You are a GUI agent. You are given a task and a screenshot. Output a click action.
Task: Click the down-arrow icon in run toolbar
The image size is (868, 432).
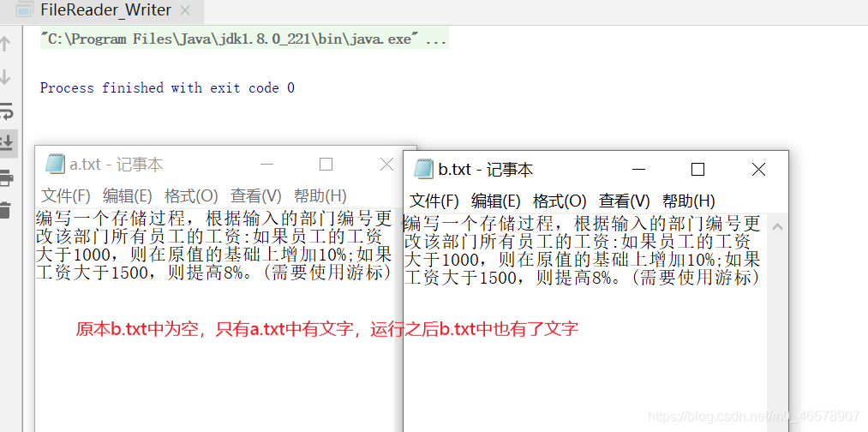click(x=5, y=77)
